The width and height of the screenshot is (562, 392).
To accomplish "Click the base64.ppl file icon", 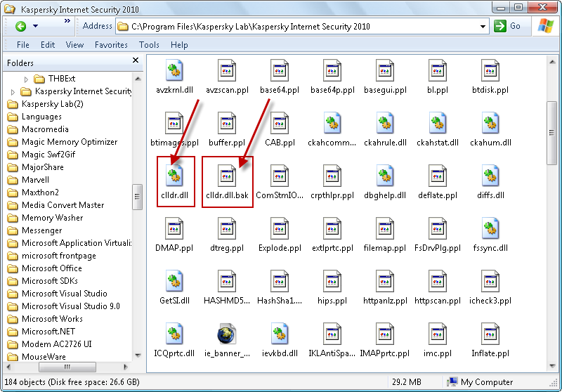I will (280, 70).
